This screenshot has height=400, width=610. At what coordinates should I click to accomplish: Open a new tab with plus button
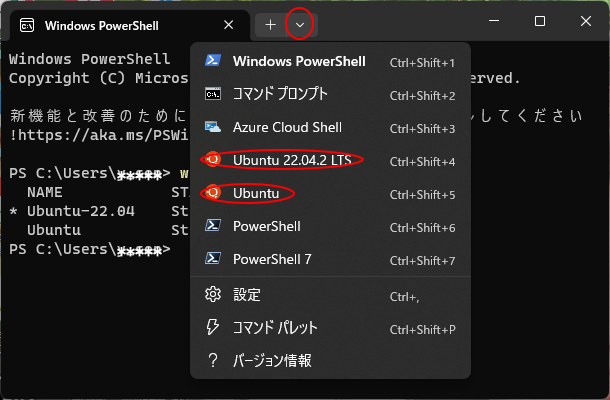270,25
